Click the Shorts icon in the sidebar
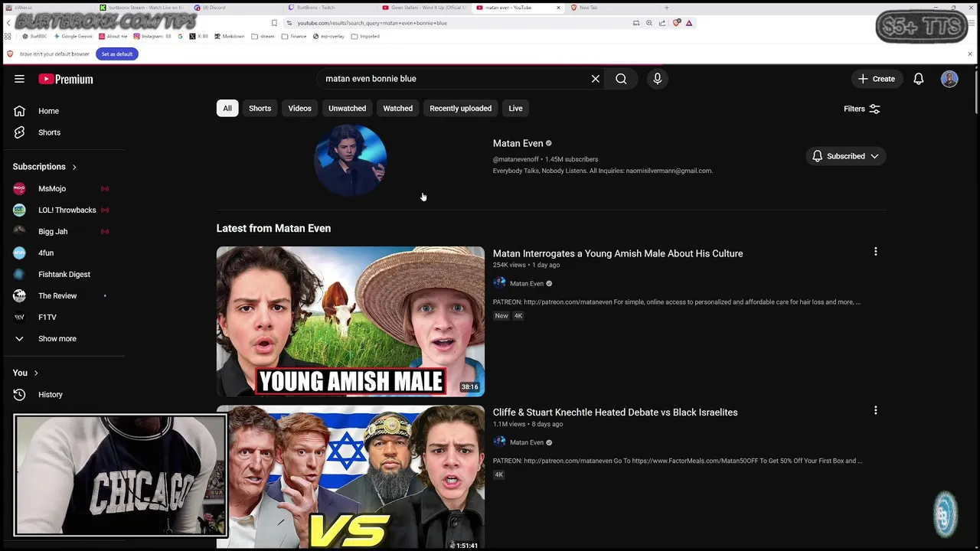Screen dimensions: 980x551 tap(19, 132)
